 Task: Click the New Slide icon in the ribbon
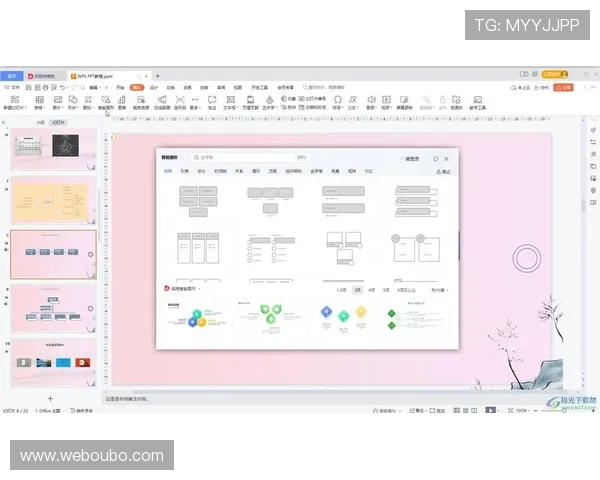15,101
